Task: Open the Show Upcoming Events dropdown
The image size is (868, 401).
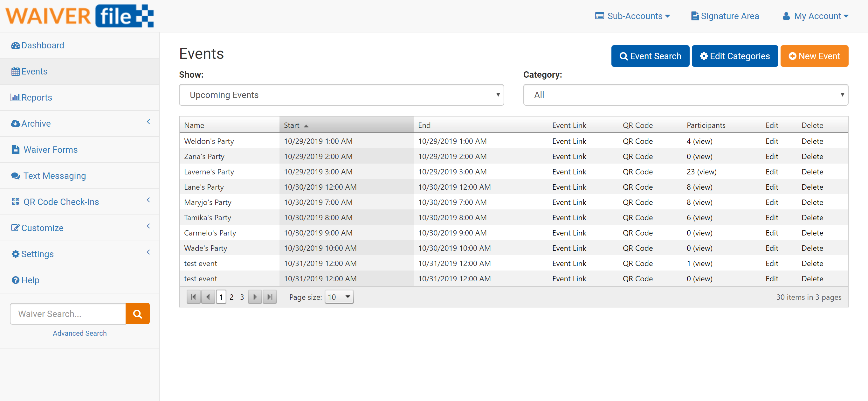Action: click(x=341, y=95)
